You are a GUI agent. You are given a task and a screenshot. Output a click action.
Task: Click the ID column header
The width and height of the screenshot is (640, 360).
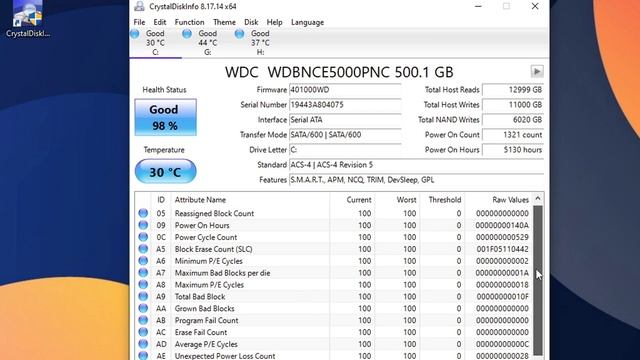point(161,200)
